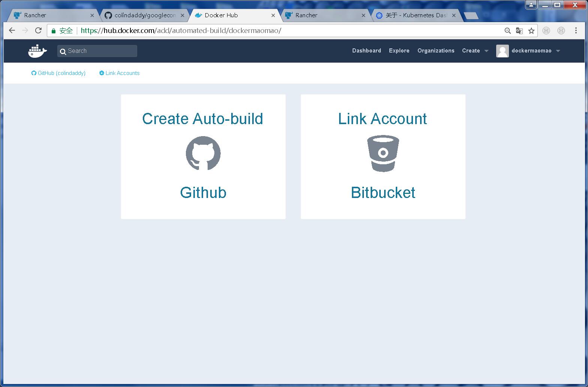Viewport: 588px width, 387px height.
Task: Click the browser back arrow
Action: click(x=12, y=31)
